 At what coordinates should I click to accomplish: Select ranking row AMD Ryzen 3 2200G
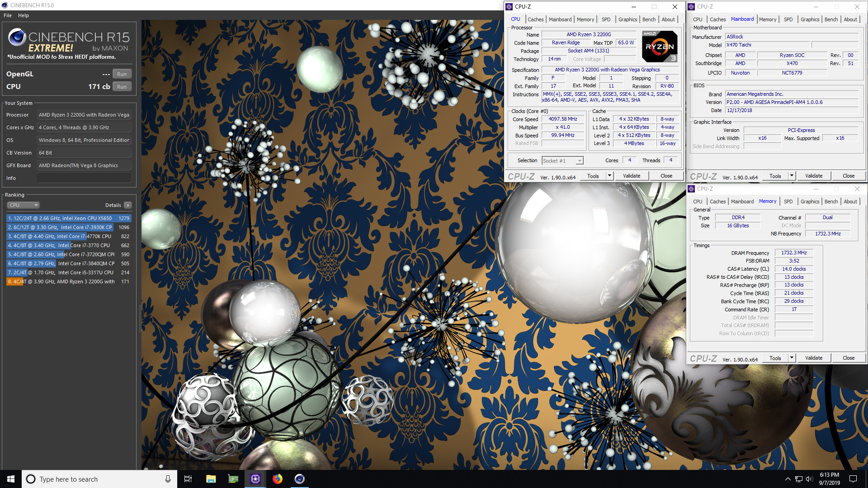coord(69,282)
